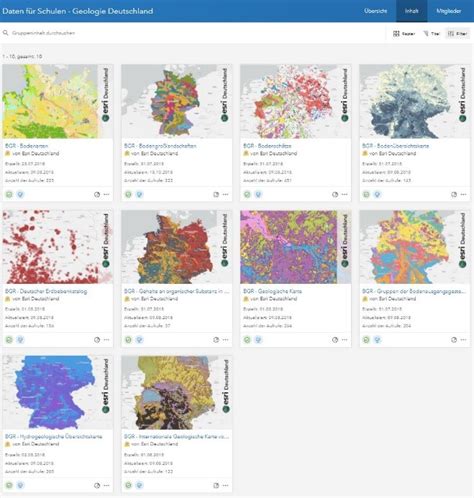Click round sharing icon on Internationale Geologische Karte card
Screen dimensions: 474x498
pos(216,485)
